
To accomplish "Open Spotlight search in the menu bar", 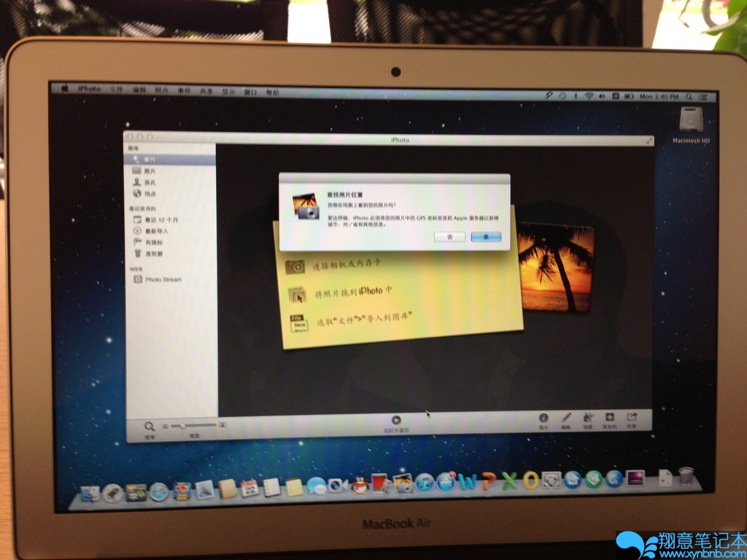I will coord(689,97).
